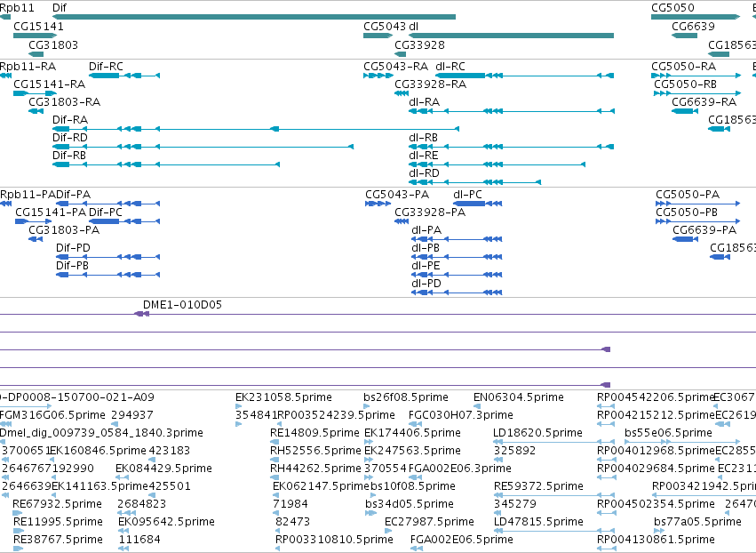756x553 pixels.
Task: Click the Dif-PA protein label
Action: (x=73, y=195)
